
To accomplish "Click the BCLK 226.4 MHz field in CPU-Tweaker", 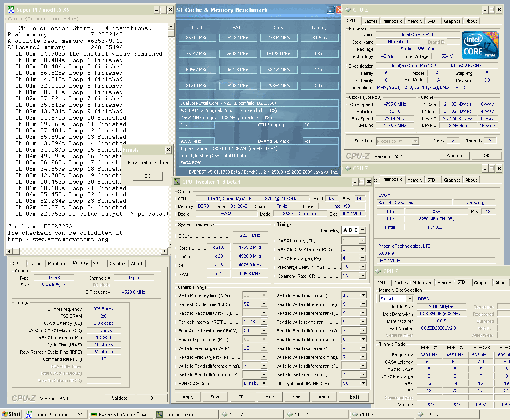I will [250, 235].
